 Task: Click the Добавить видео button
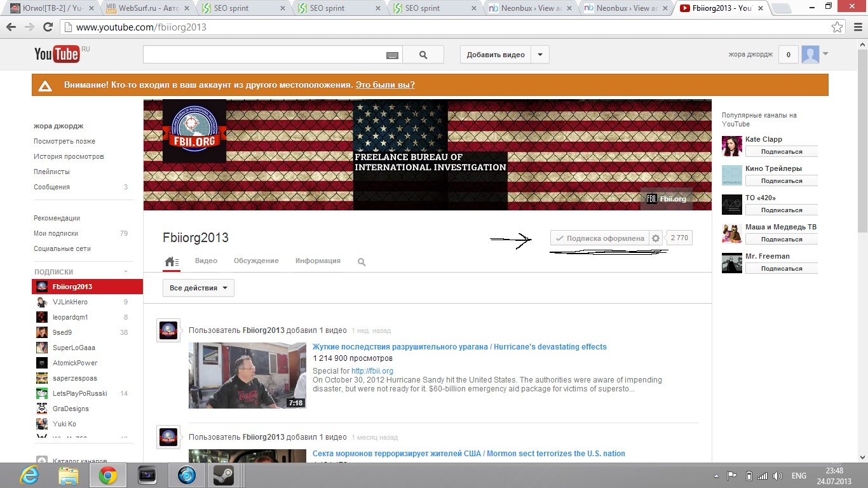tap(496, 55)
